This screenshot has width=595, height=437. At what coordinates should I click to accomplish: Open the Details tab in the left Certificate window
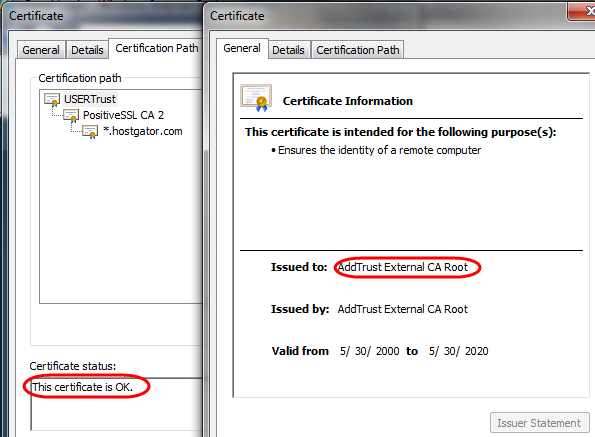pyautogui.click(x=87, y=50)
